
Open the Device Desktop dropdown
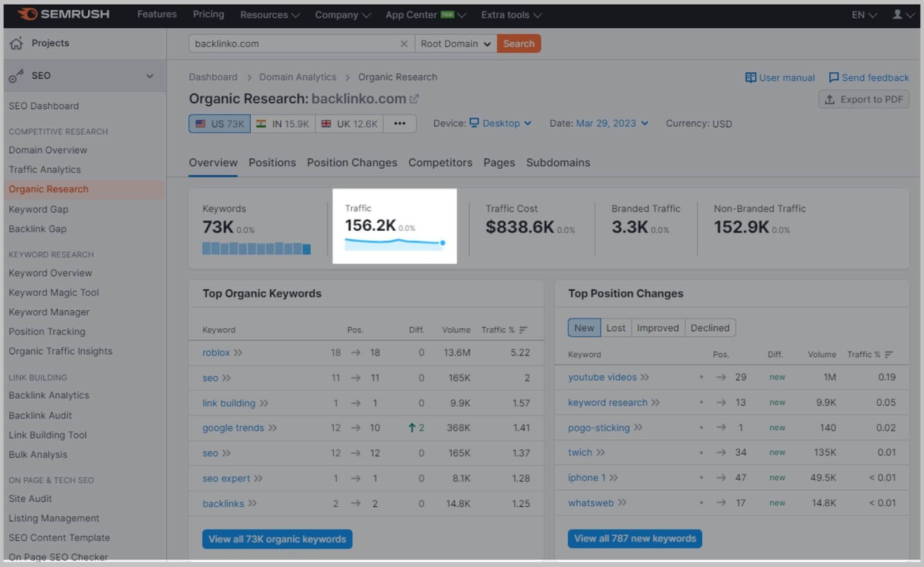[500, 124]
